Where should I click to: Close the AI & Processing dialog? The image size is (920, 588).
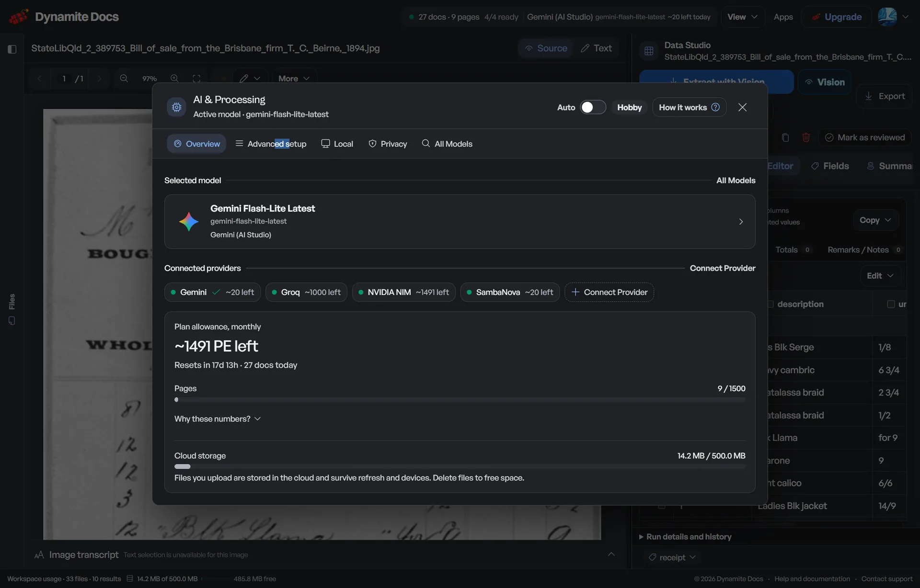click(742, 107)
